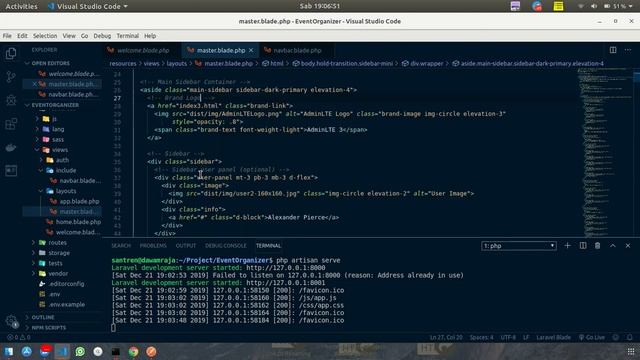Click the errors and warnings status indicator
The height and width of the screenshot is (360, 640).
[x=18, y=338]
